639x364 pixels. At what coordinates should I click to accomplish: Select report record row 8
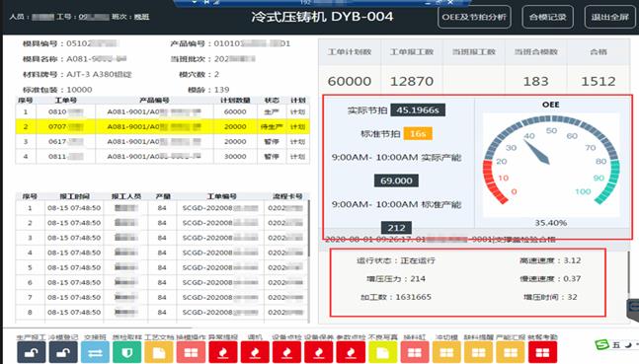[x=162, y=313]
